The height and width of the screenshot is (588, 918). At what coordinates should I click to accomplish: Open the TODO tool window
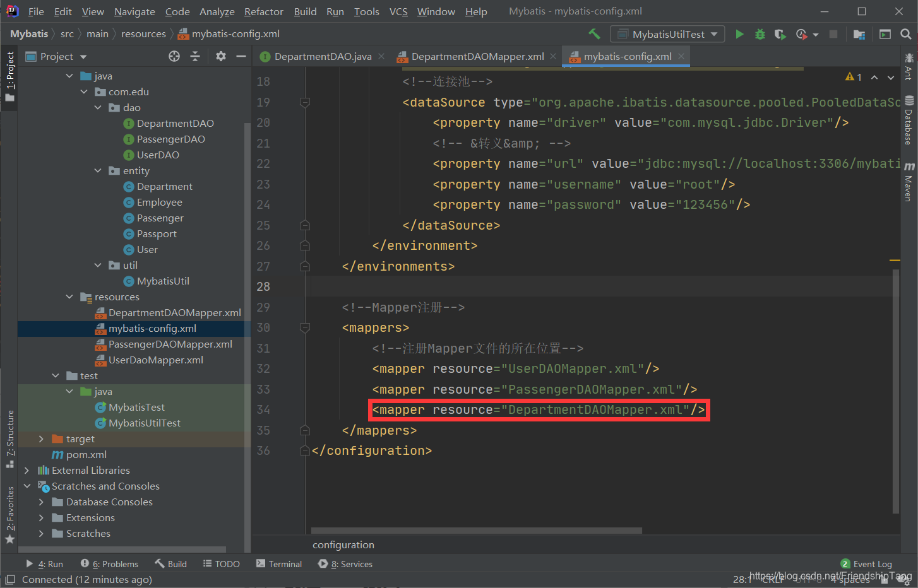[x=222, y=564]
